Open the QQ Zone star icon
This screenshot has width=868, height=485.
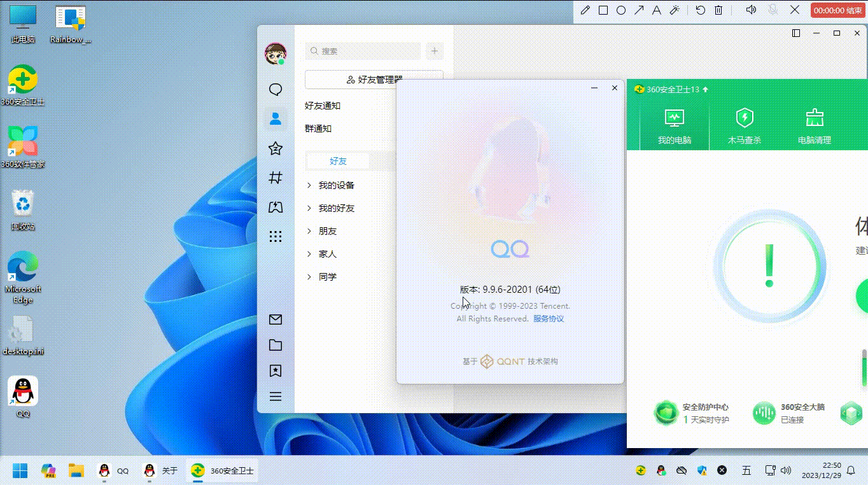(x=276, y=148)
